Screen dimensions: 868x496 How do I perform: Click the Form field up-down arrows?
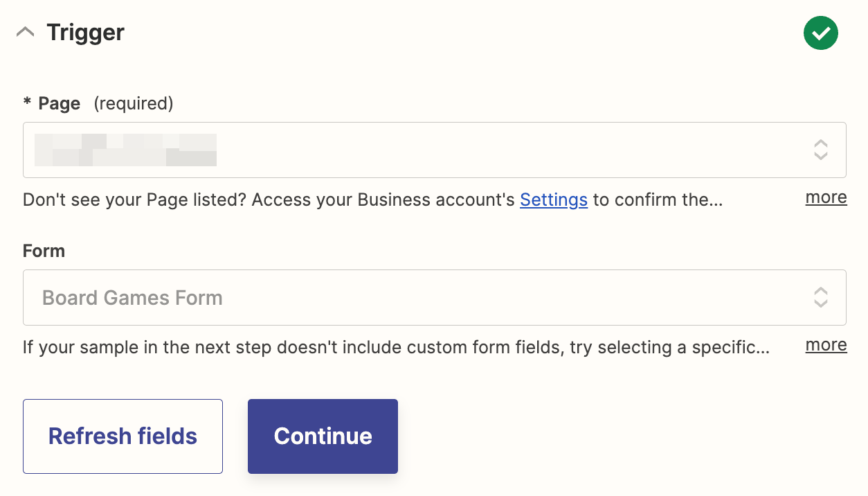click(820, 298)
